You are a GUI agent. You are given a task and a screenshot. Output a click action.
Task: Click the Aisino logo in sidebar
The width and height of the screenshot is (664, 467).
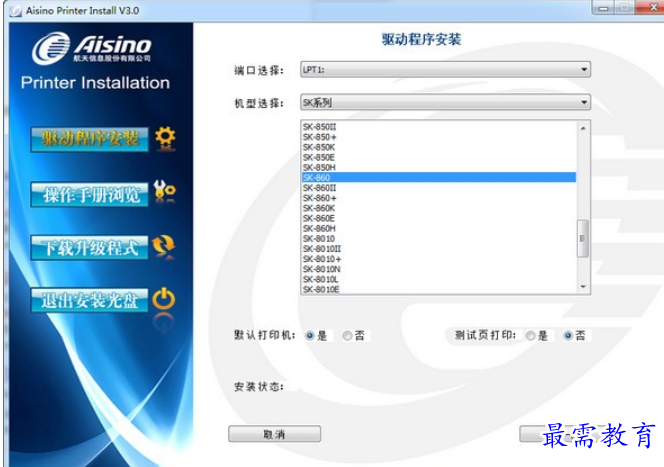91,48
